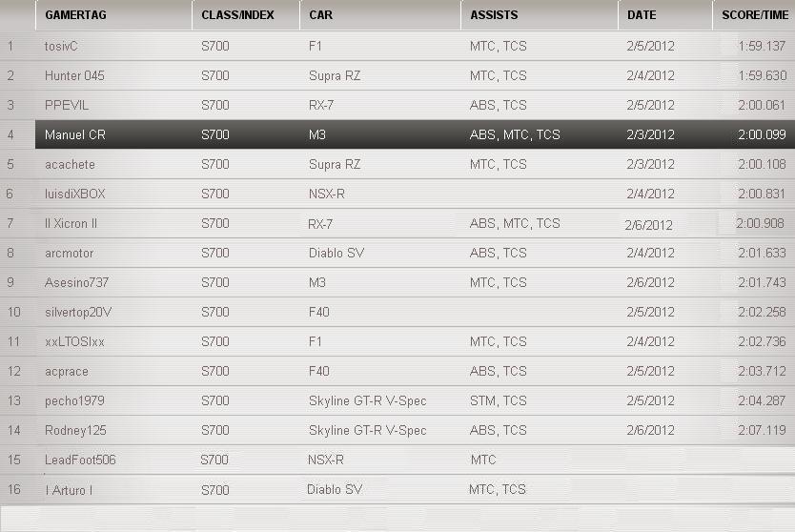Choose luisdiXBOX gamertag
This screenshot has width=795, height=532.
75,194
